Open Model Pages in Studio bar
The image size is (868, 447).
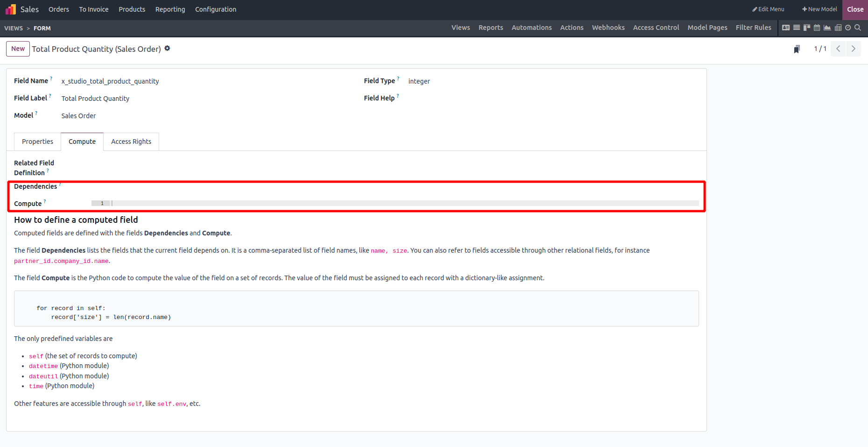click(707, 28)
